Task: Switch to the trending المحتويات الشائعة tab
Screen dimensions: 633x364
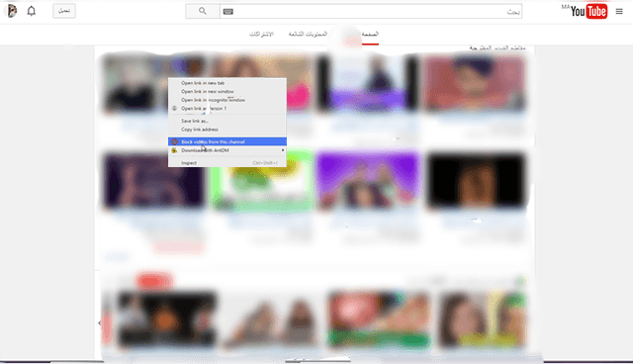Action: point(308,34)
